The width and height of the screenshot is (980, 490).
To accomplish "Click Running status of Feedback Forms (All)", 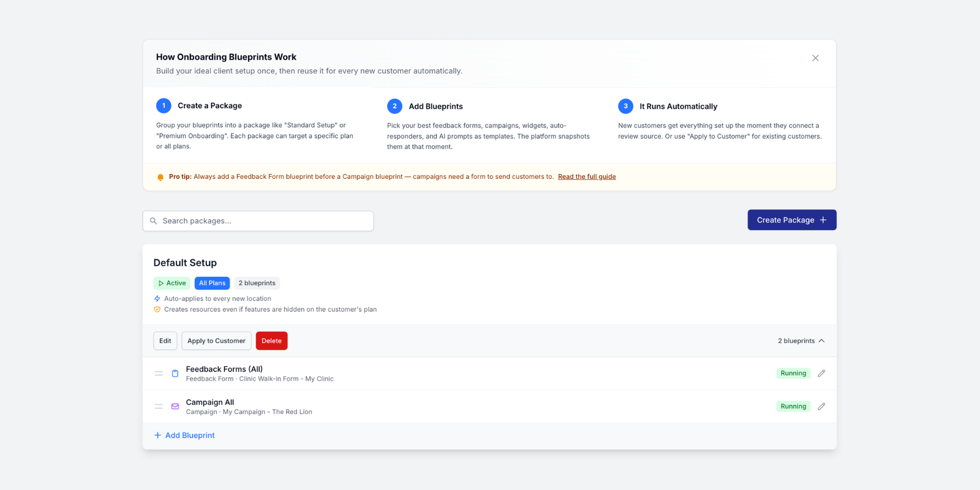I will coord(793,373).
